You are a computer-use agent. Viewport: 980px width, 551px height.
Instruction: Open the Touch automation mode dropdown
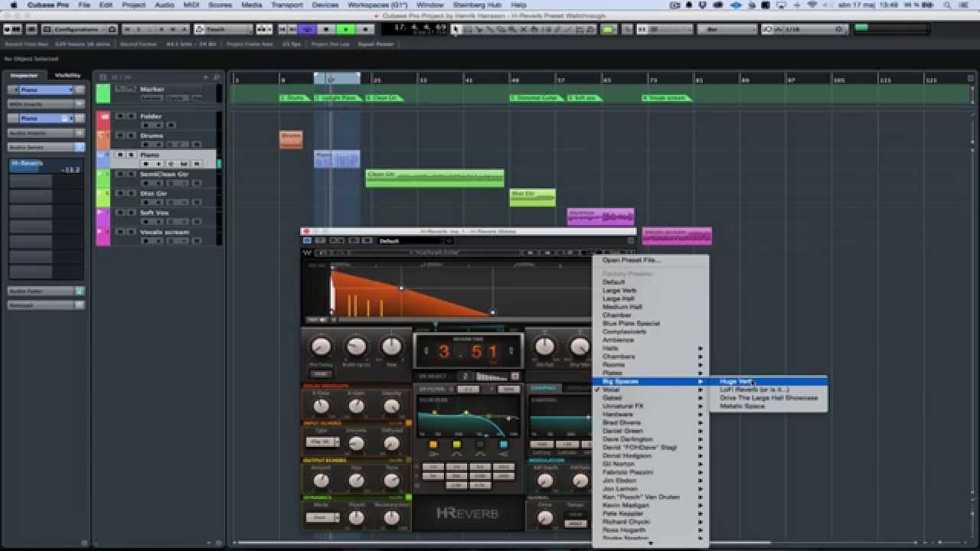pyautogui.click(x=223, y=29)
